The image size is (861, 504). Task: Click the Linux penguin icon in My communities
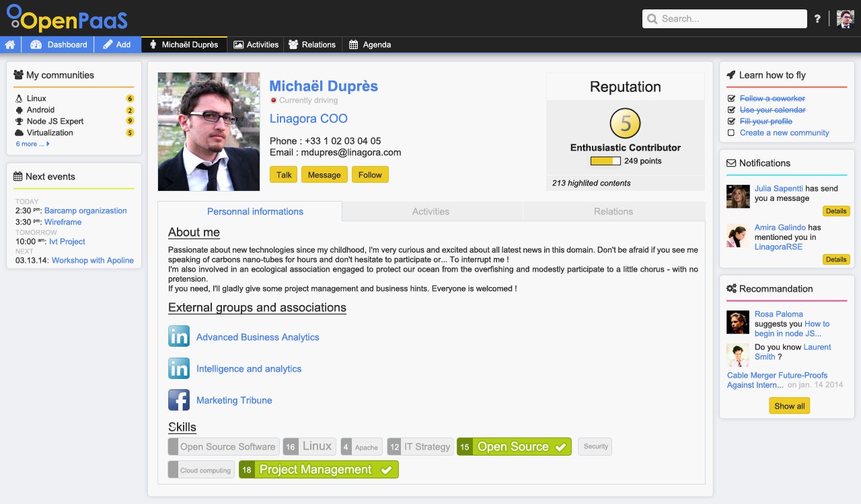pos(19,99)
